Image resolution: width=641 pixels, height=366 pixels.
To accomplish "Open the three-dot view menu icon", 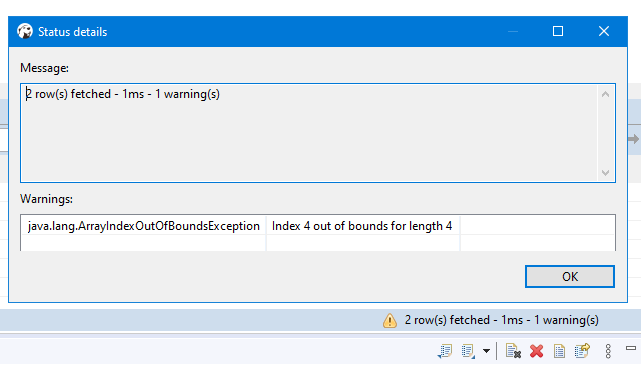I will pyautogui.click(x=608, y=351).
